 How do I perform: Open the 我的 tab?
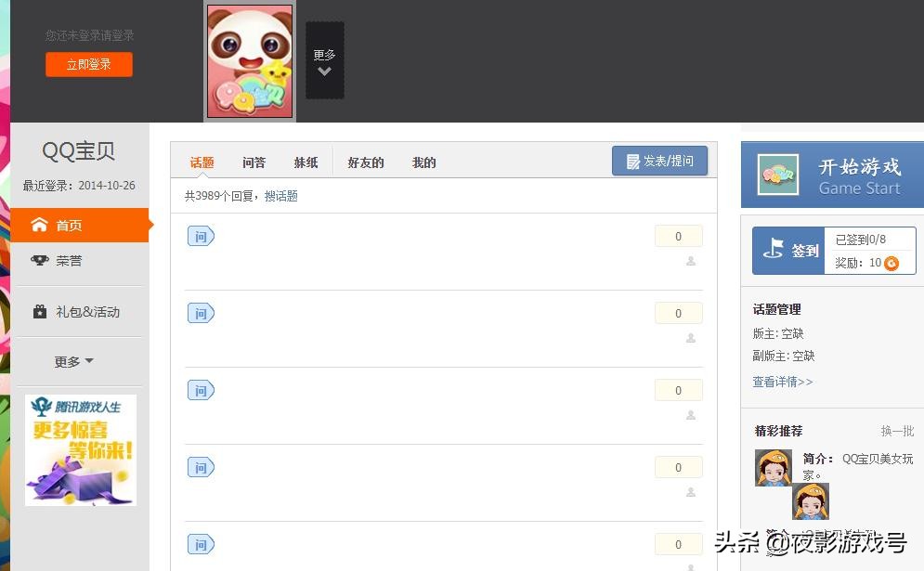pos(424,162)
